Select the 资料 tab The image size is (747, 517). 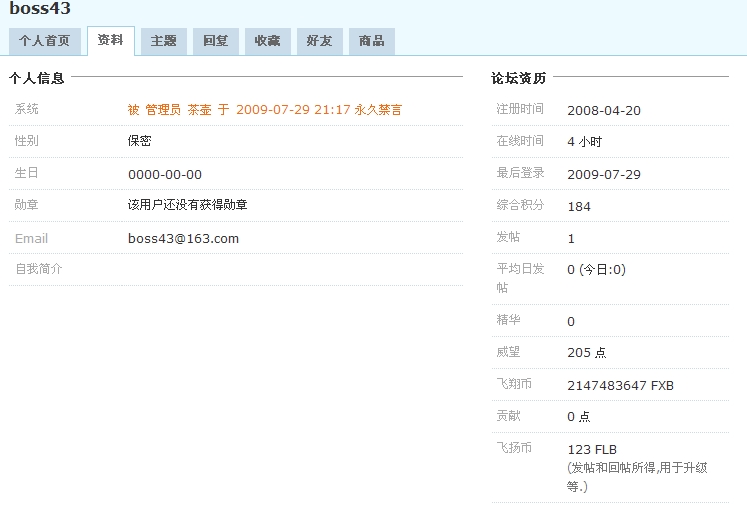pyautogui.click(x=110, y=41)
